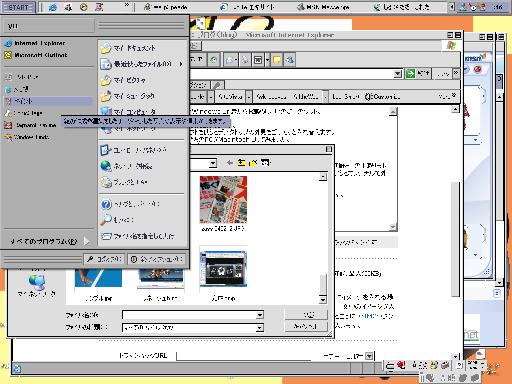
Task: Open Microsoft Outlook from the Start menu
Action: (36, 55)
